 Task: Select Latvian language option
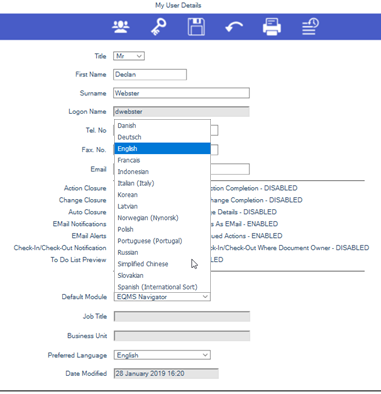[x=162, y=206]
